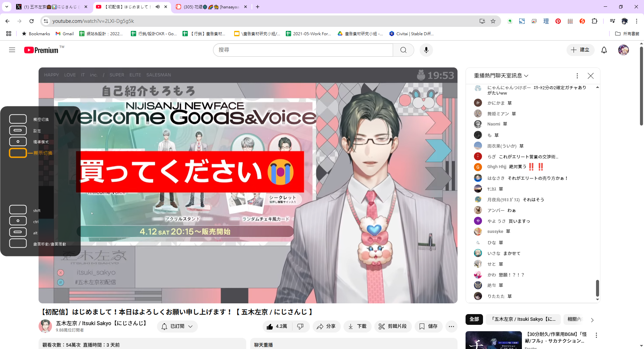The width and height of the screenshot is (644, 349).
Task: Open the media control icon in toolbar
Action: tap(612, 21)
